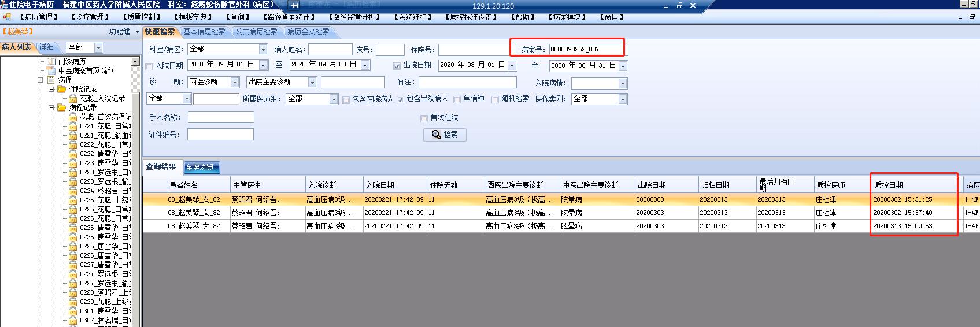Viewport: 980px width, 327px height.
Task: Open the 医保类别 dropdown
Action: pyautogui.click(x=623, y=99)
